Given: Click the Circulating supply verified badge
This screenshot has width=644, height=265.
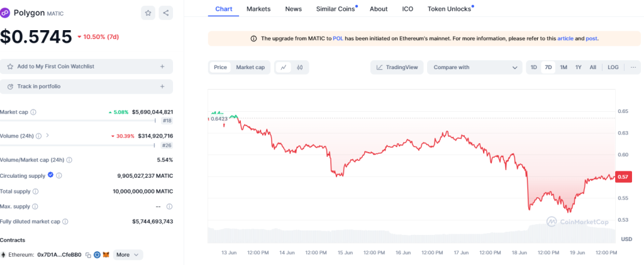Looking at the screenshot, I should click(50, 175).
